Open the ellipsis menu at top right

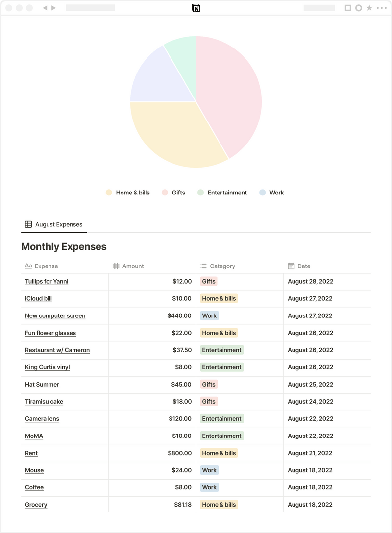point(381,8)
